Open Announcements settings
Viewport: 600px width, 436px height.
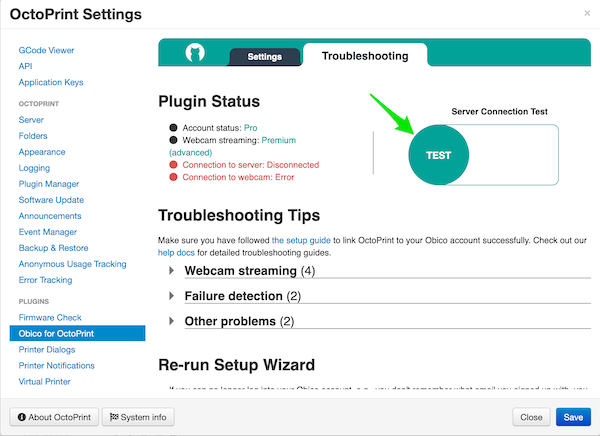coord(50,216)
